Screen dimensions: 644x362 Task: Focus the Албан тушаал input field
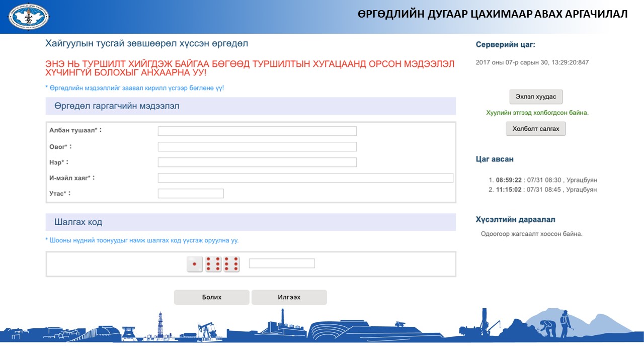pyautogui.click(x=257, y=131)
